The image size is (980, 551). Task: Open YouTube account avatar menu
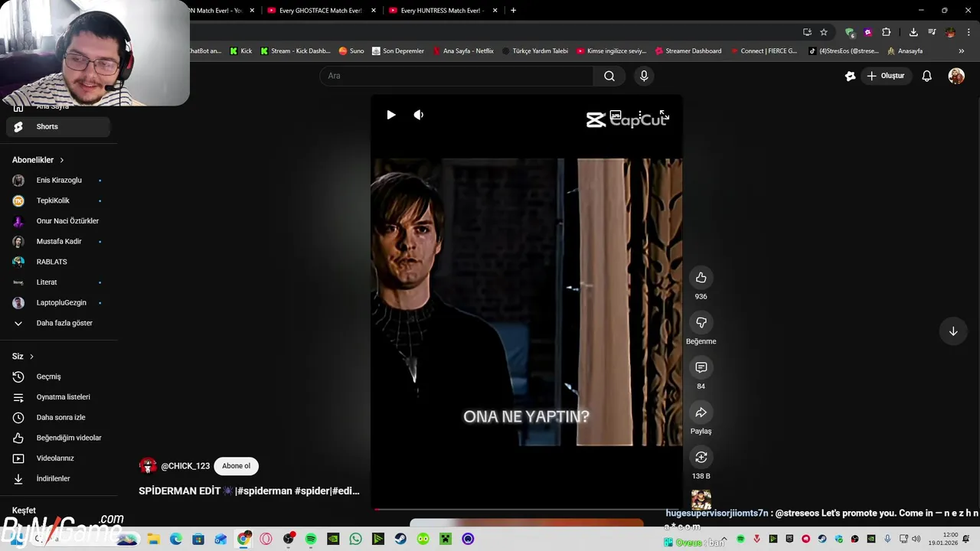(x=956, y=76)
